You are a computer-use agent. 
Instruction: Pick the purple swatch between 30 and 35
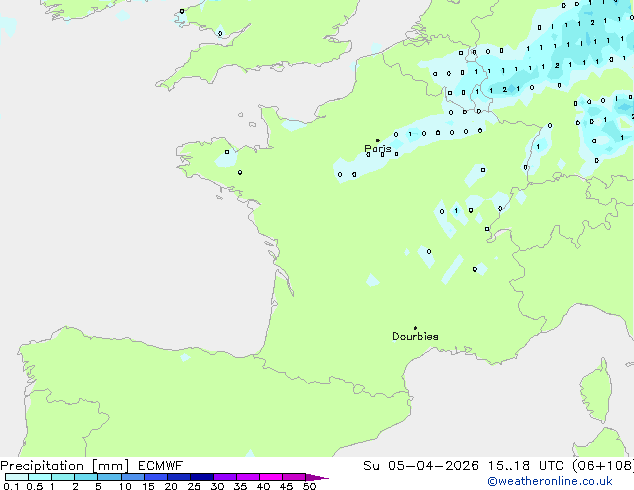pyautogui.click(x=227, y=478)
